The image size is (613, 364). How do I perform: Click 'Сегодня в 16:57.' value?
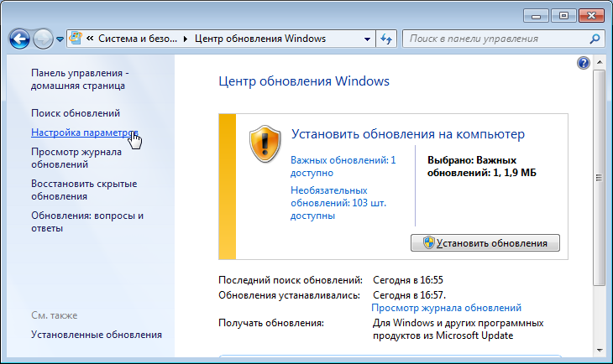coord(409,295)
